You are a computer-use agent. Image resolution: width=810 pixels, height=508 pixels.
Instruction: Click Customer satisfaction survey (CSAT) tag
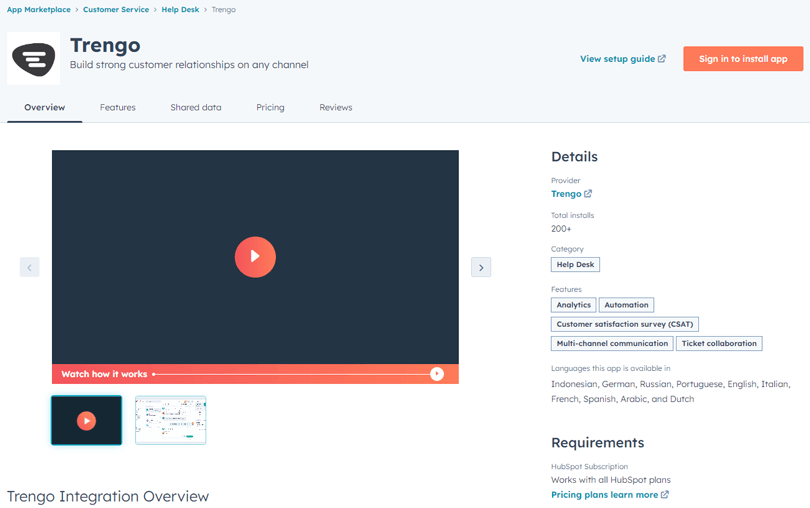(625, 324)
